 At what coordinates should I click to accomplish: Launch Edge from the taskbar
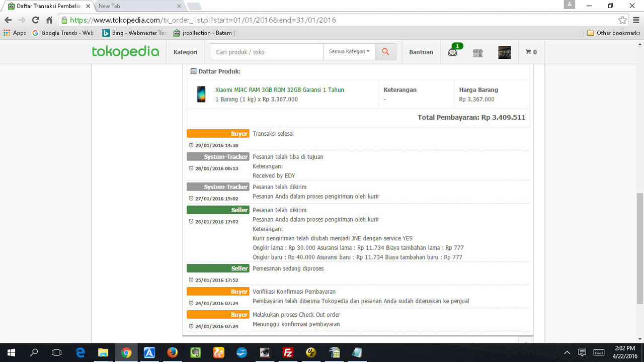(80, 352)
